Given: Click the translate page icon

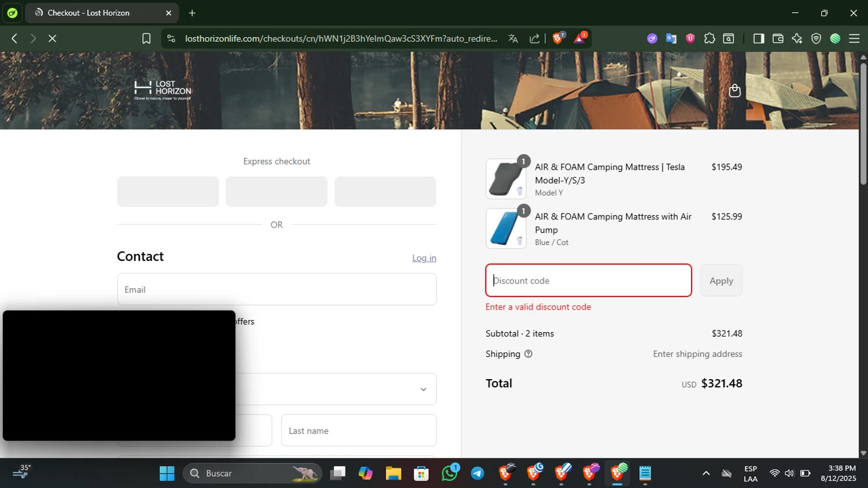Looking at the screenshot, I should pyautogui.click(x=513, y=38).
